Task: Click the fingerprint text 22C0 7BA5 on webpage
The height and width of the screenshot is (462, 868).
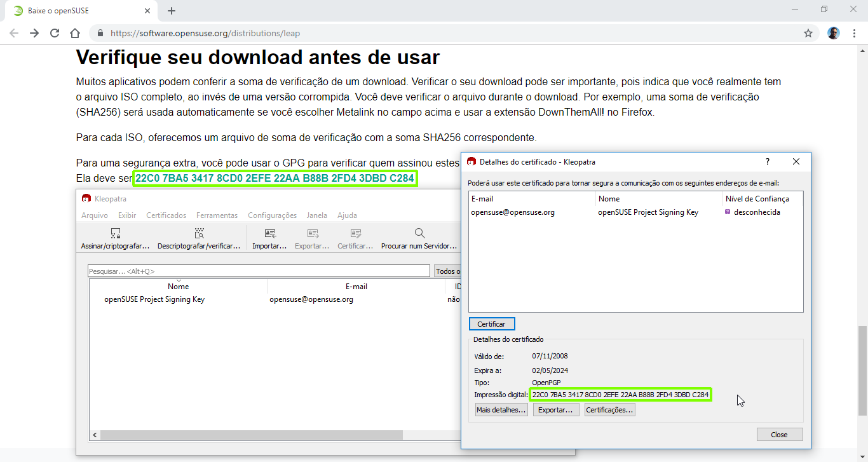Action: pos(275,179)
